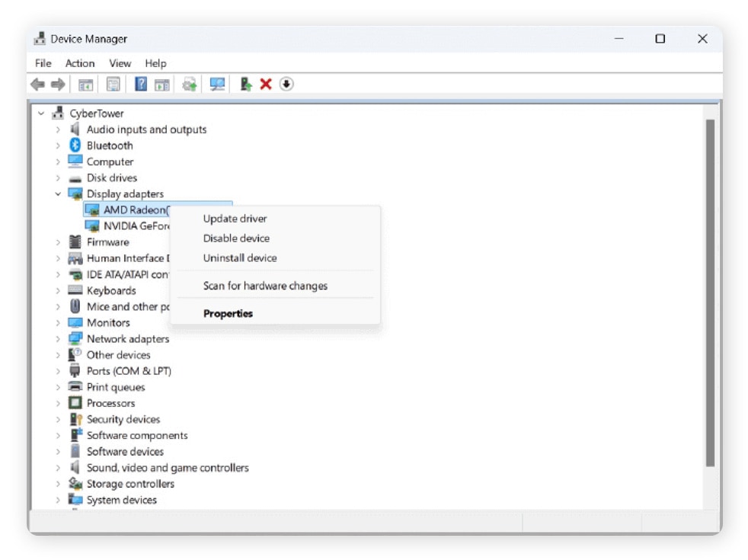The height and width of the screenshot is (560, 748).
Task: Expand the Bluetooth category chevron
Action: (x=58, y=146)
